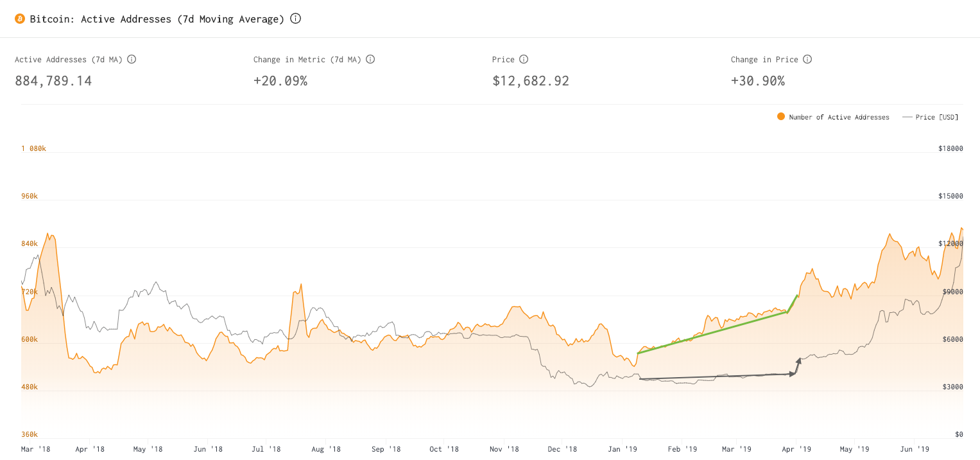Click the Oct '18 date label

point(444,449)
